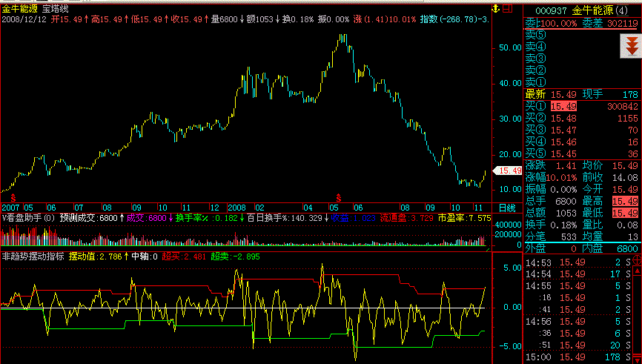The width and height of the screenshot is (642, 364).
Task: Select the 04 month marker on the time axis
Action: click(308, 208)
